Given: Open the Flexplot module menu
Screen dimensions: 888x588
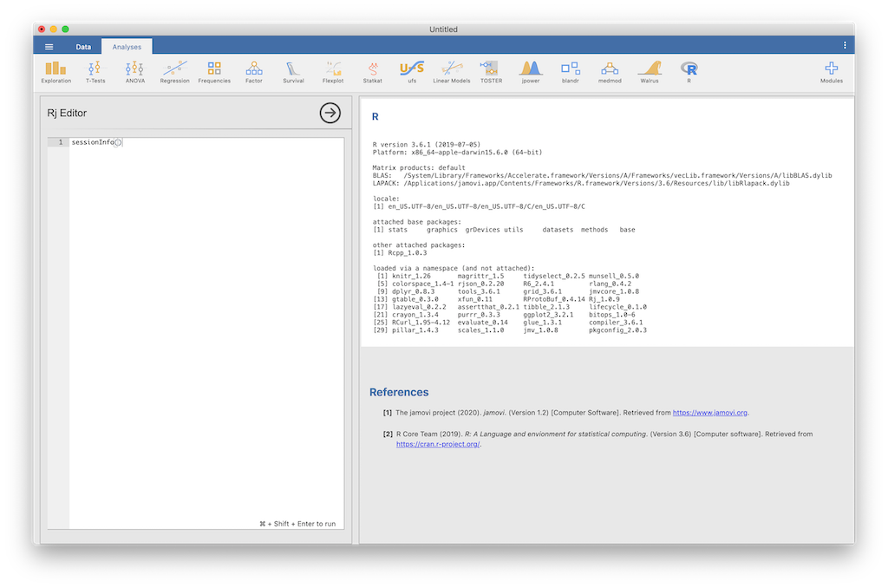Looking at the screenshot, I should point(333,73).
